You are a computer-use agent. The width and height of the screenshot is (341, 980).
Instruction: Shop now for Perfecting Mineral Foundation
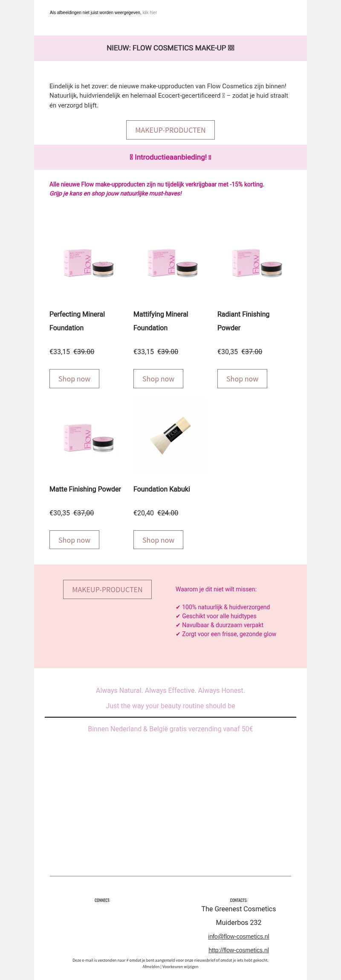pos(74,379)
